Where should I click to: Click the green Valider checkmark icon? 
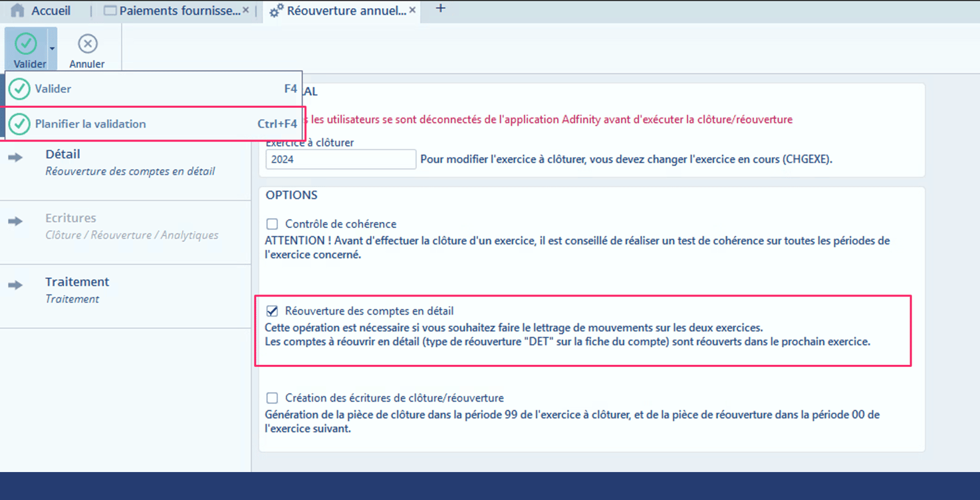27,43
